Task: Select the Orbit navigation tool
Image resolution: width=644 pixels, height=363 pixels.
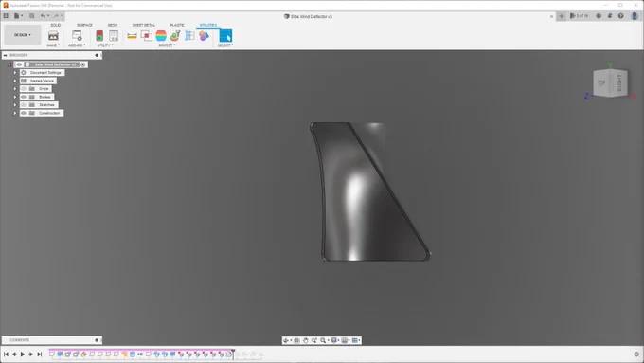Action: [x=286, y=340]
